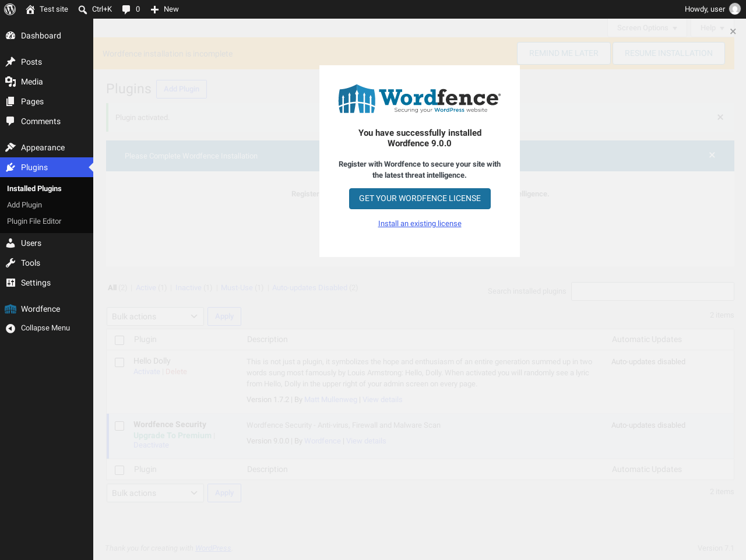The width and height of the screenshot is (746, 560).
Task: Open Test site from the admin bar
Action: click(47, 9)
